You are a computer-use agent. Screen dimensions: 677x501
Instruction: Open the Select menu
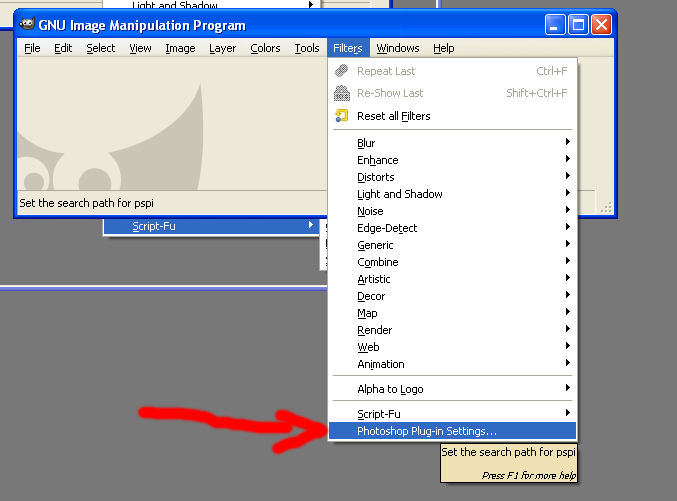click(x=101, y=48)
